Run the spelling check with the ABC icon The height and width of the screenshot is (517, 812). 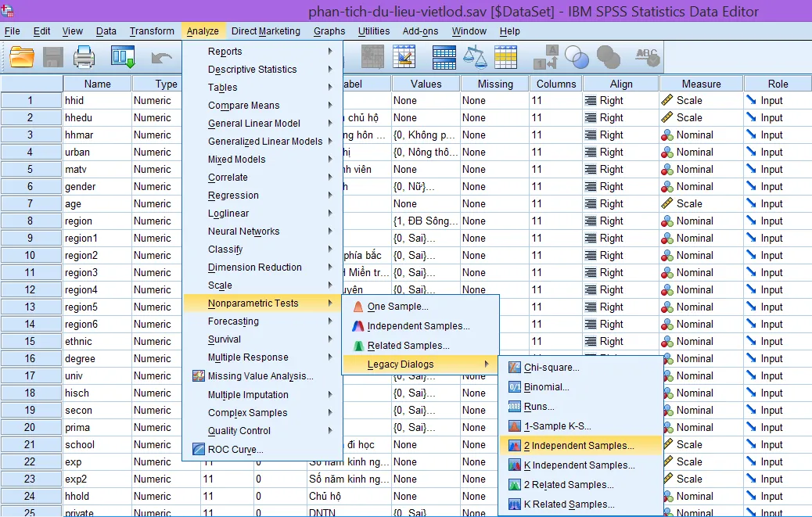pos(648,56)
